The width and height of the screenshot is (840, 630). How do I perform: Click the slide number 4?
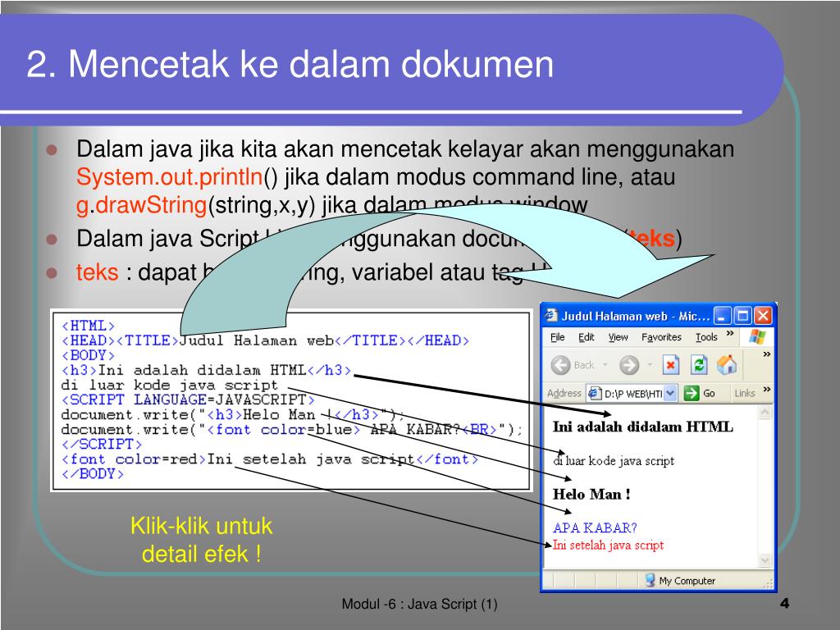784,603
